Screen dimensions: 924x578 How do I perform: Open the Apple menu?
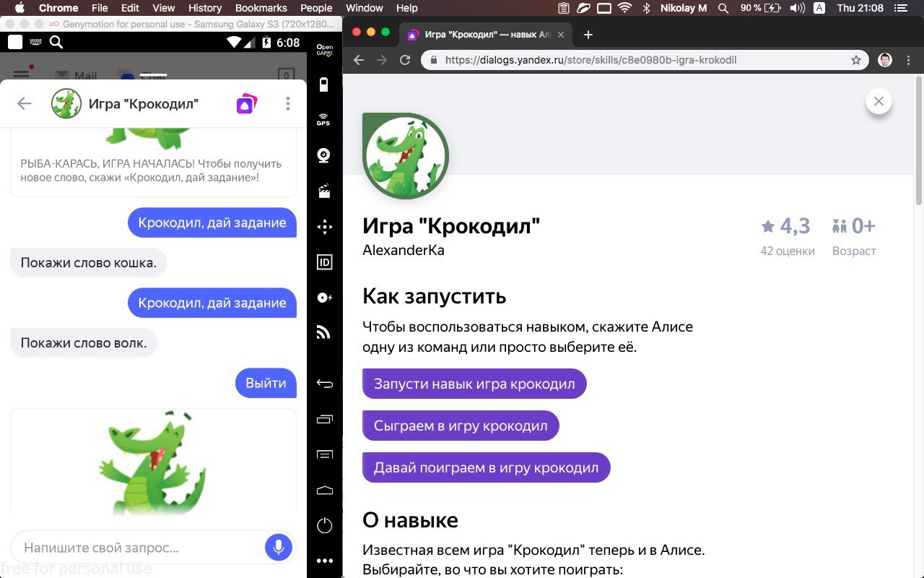coord(20,8)
